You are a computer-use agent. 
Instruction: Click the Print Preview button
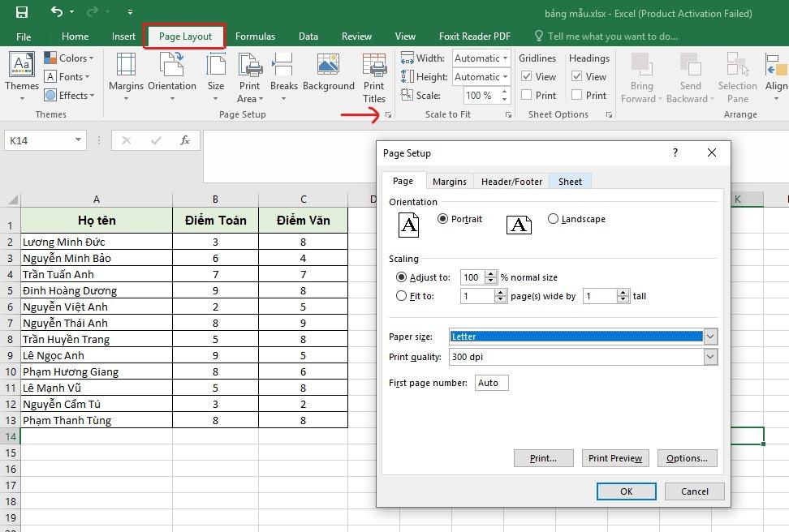pos(614,458)
